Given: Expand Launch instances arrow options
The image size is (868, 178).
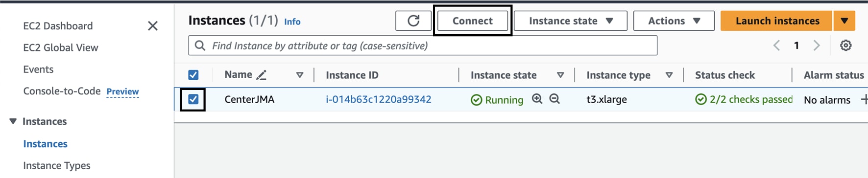Looking at the screenshot, I should pyautogui.click(x=844, y=21).
